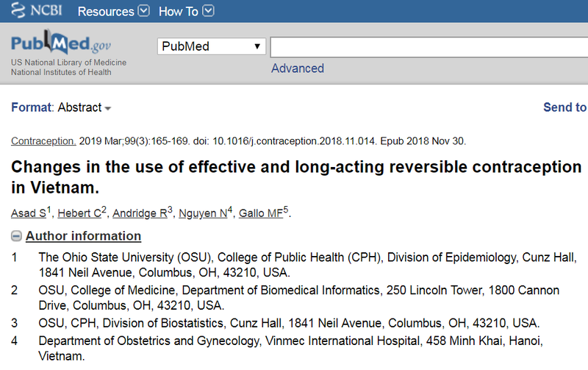Open the Send to menu
The width and height of the screenshot is (588, 370).
click(x=564, y=107)
